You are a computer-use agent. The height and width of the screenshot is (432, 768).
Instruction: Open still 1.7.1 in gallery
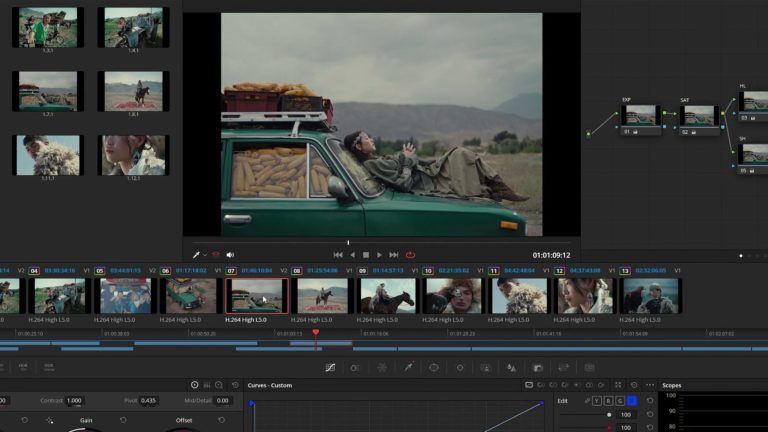click(x=48, y=91)
